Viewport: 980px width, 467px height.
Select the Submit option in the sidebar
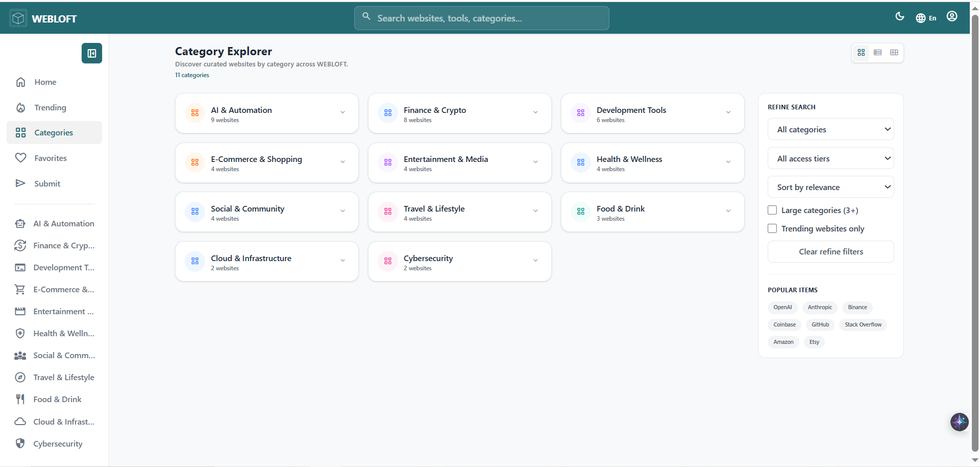click(48, 183)
